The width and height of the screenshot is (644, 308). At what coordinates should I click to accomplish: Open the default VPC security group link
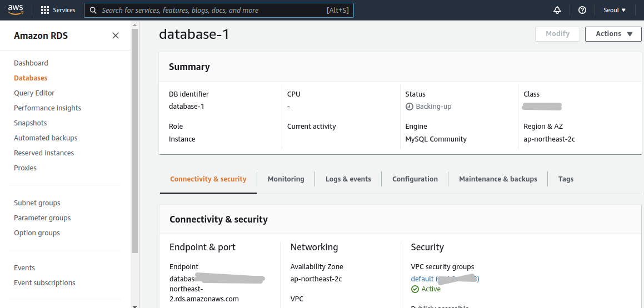[445, 279]
